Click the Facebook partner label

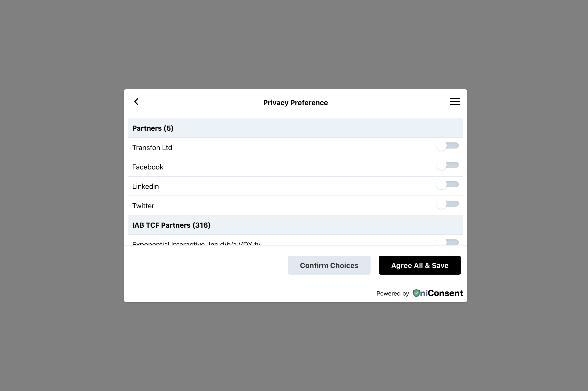click(148, 167)
